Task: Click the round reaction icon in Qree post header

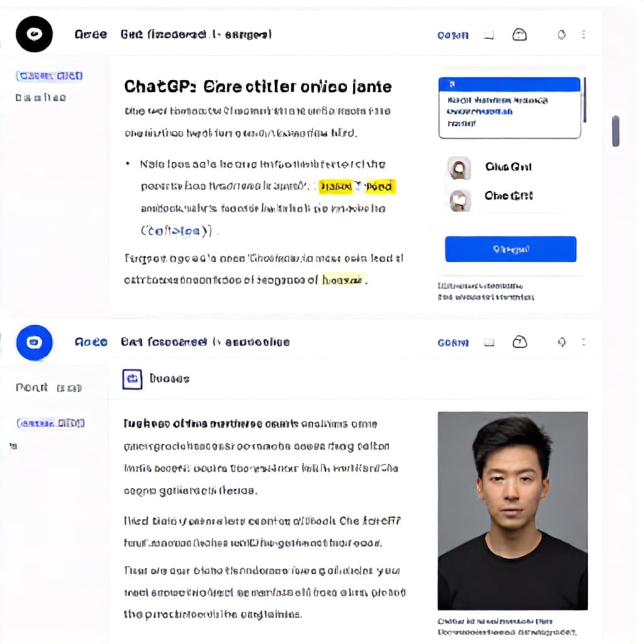Action: (x=562, y=35)
